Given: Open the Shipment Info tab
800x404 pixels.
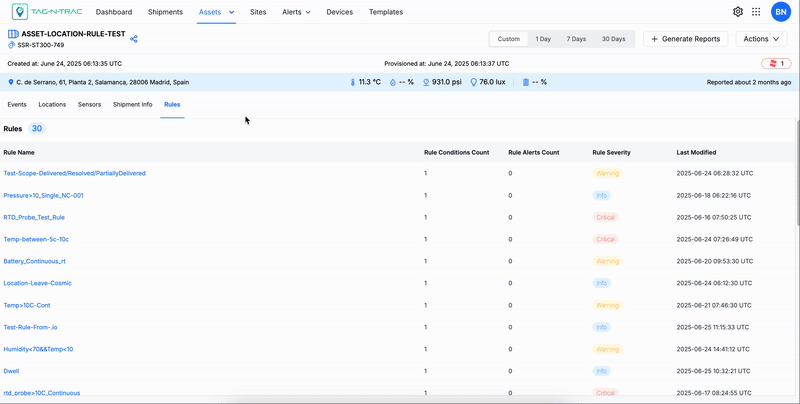Looking at the screenshot, I should [x=133, y=104].
